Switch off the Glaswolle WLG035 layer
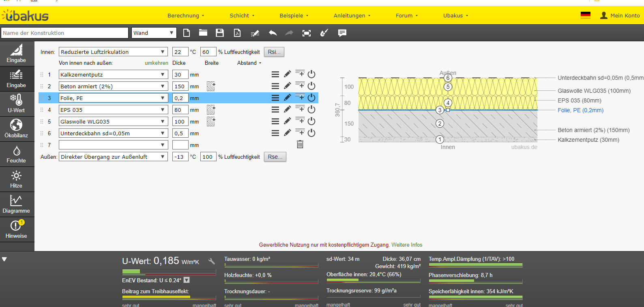The image size is (644, 307). [x=311, y=121]
